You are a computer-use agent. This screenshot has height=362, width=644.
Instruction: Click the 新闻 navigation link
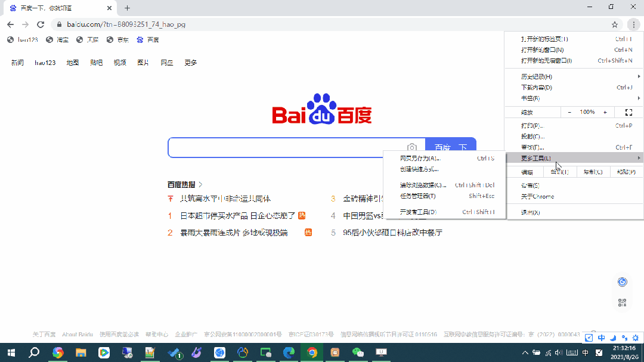click(17, 63)
